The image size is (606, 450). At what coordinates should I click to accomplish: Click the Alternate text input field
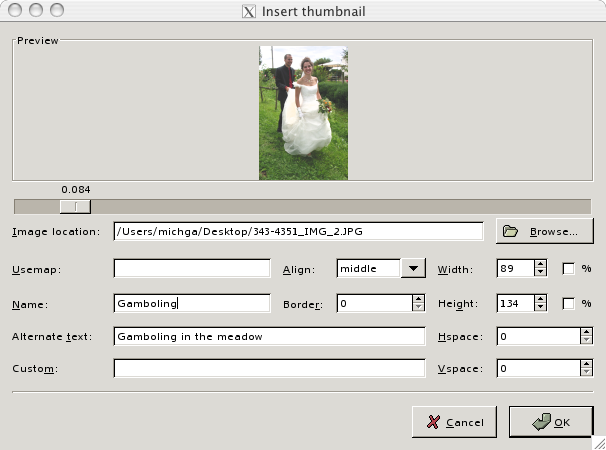pyautogui.click(x=270, y=337)
